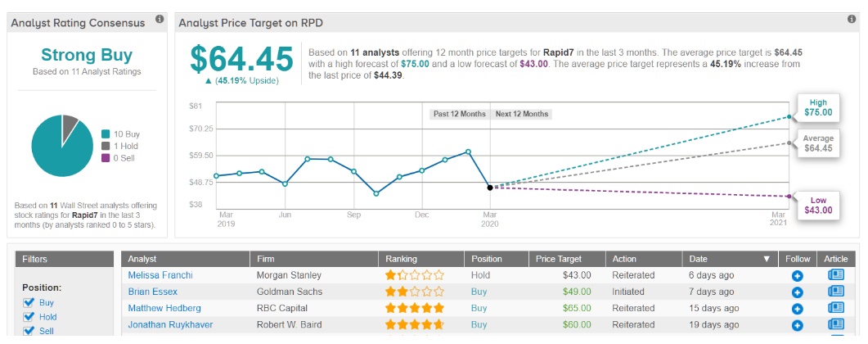Open Matthew Hedberg's analyst profile link
Screen dimensions: 868x344
[x=164, y=309]
